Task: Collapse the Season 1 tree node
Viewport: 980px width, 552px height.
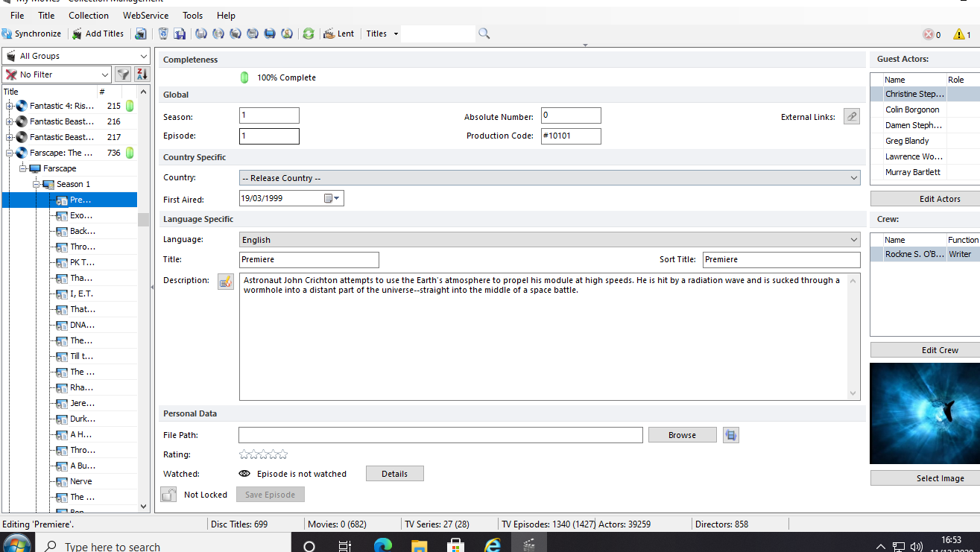Action: coord(36,184)
